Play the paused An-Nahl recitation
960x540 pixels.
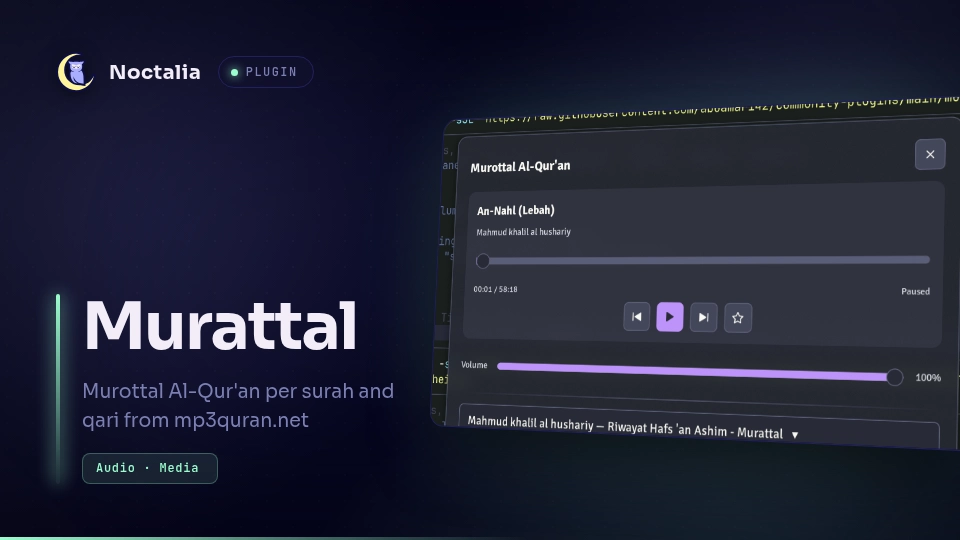pyautogui.click(x=669, y=317)
